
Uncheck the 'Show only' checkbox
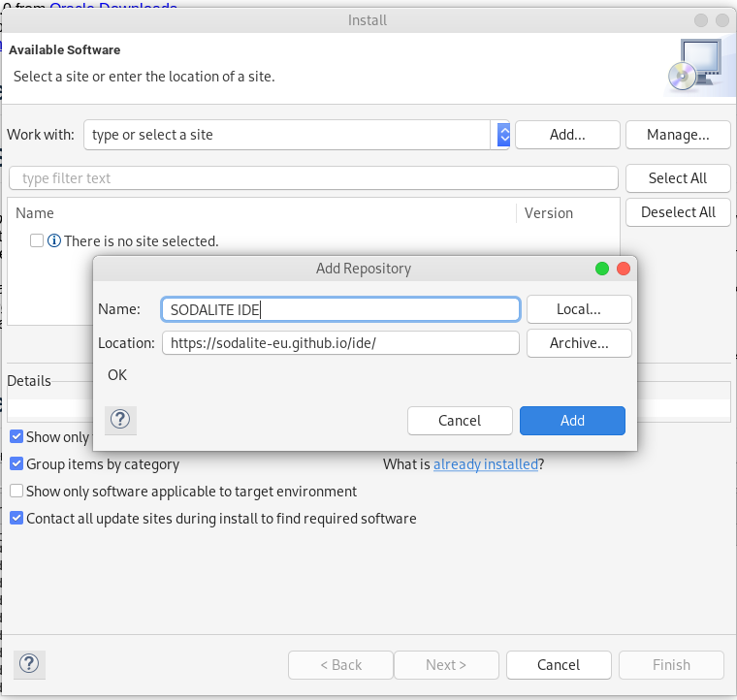pos(16,437)
